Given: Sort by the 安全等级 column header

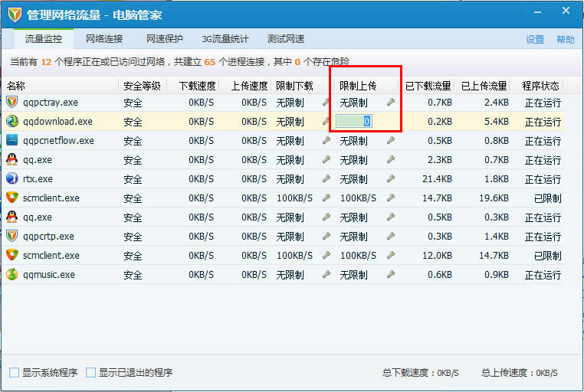Looking at the screenshot, I should tap(143, 86).
